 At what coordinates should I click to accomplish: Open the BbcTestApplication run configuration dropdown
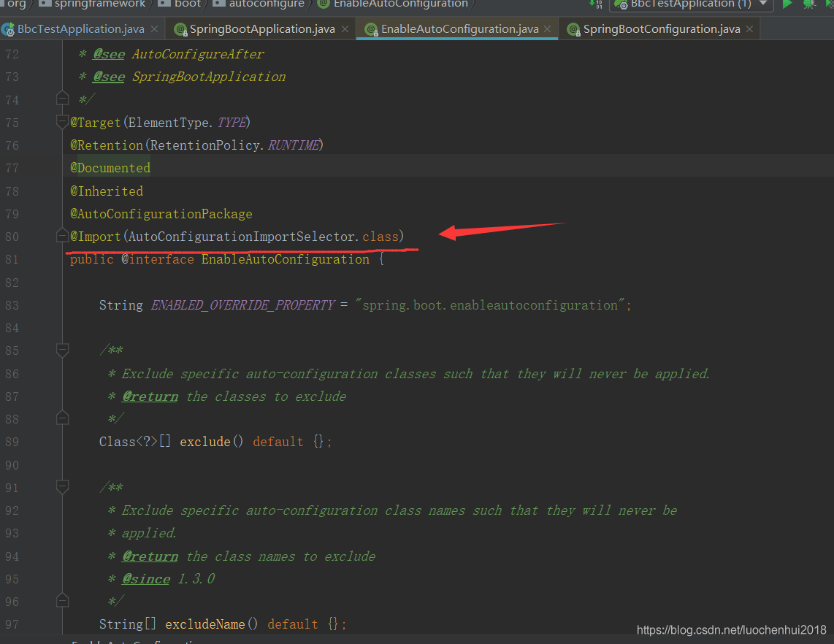(762, 4)
